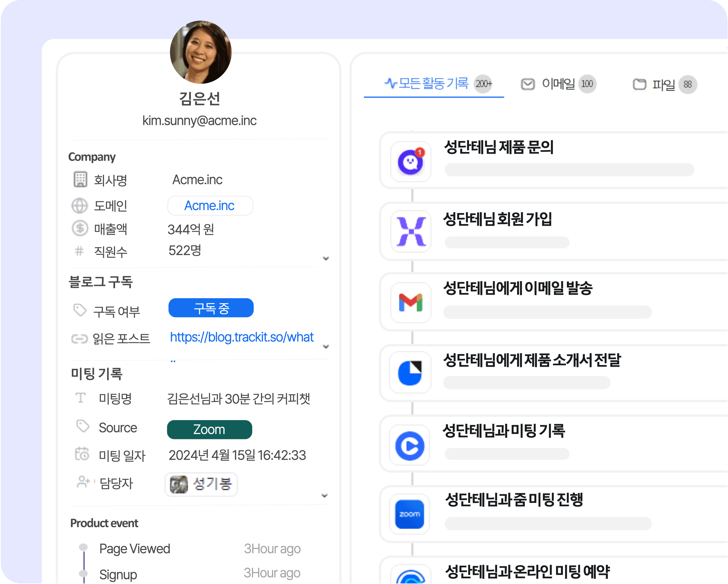Open the chat inquiry app icon
Image resolution: width=728 pixels, height=584 pixels.
tap(411, 162)
